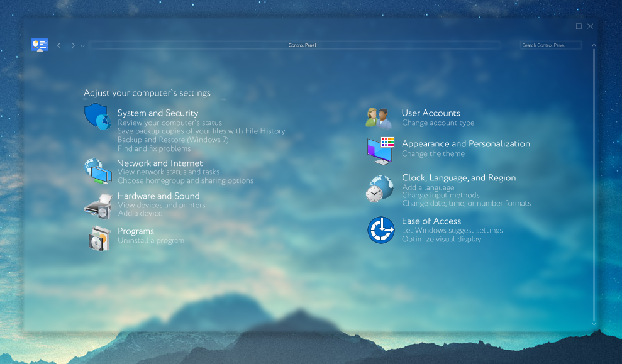The height and width of the screenshot is (364, 622).
Task: Click the Appearance and Personalization monitor icon
Action: pos(380,151)
